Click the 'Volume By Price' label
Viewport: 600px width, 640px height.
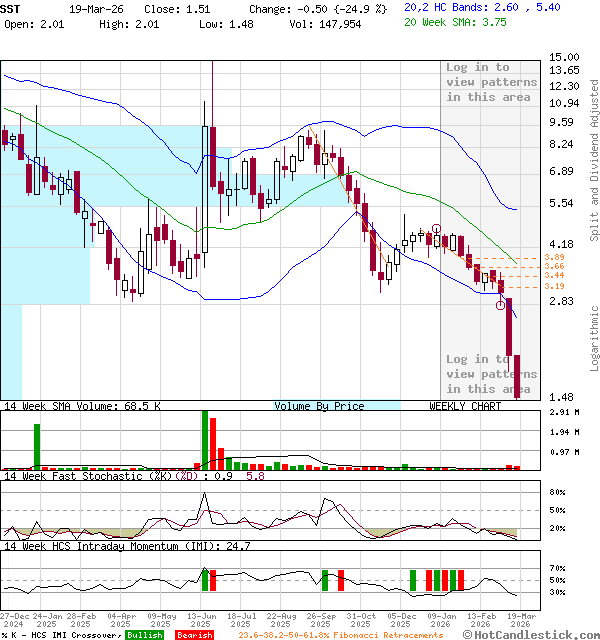[x=319, y=406]
